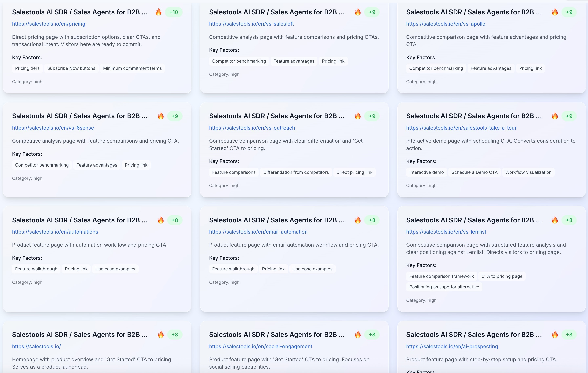Visit the social-engagement URL link

260,346
